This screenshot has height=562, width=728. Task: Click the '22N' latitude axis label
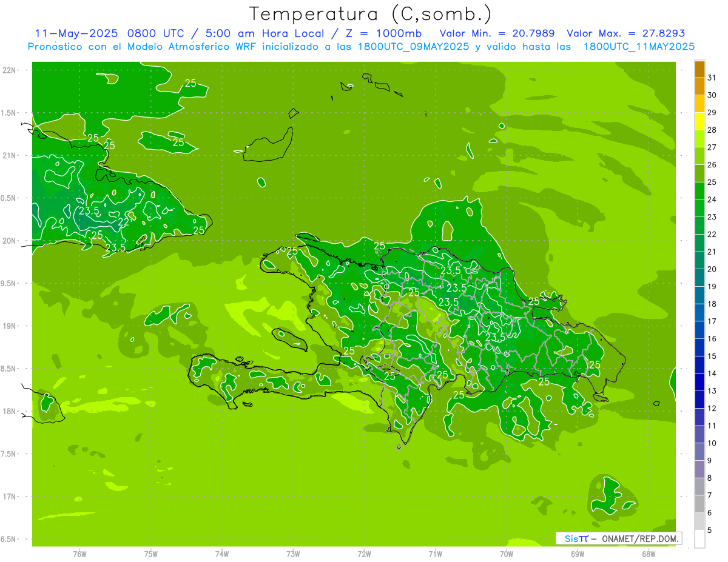point(10,70)
